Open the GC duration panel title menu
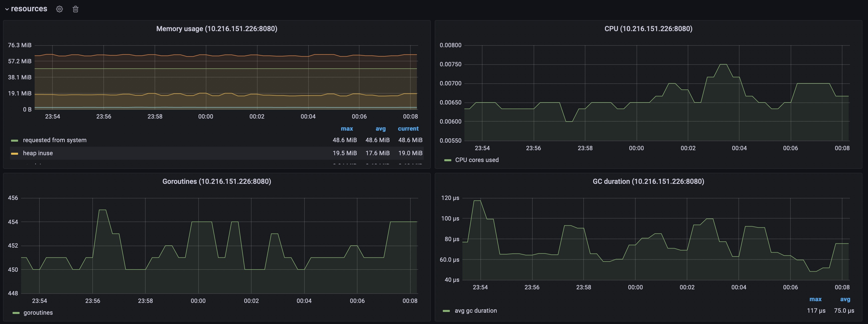Viewport: 868px width, 324px height. click(648, 181)
